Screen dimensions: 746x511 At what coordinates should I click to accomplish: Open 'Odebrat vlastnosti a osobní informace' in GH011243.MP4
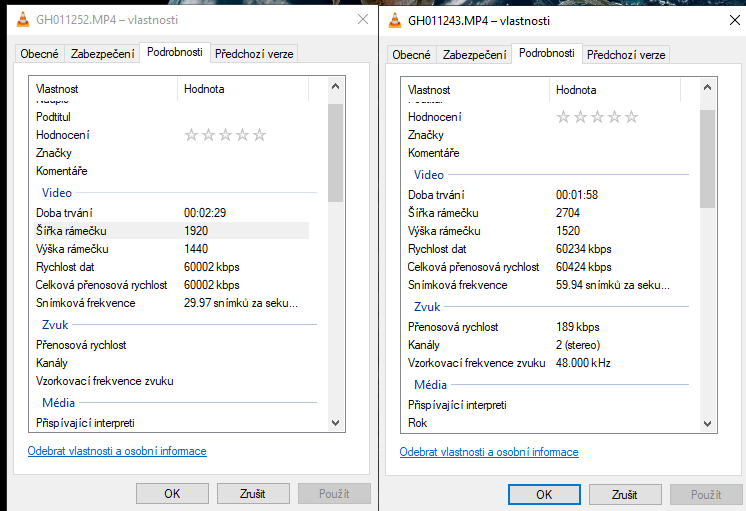click(x=489, y=452)
